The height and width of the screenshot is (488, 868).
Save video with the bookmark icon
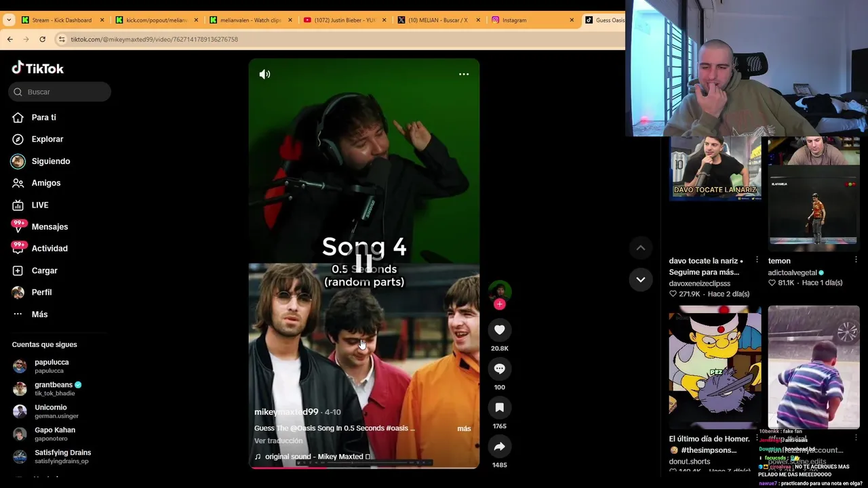pos(500,407)
